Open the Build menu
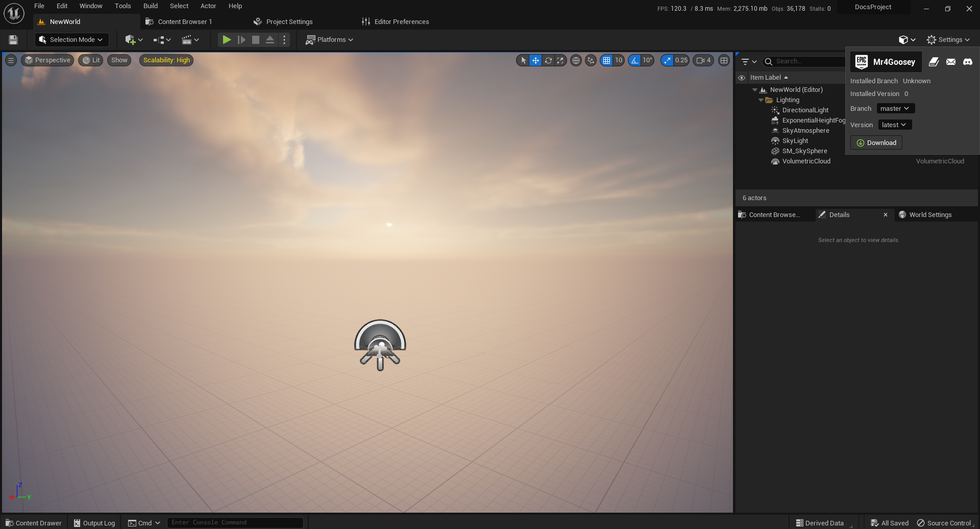Viewport: 980px width, 529px height. 150,6
